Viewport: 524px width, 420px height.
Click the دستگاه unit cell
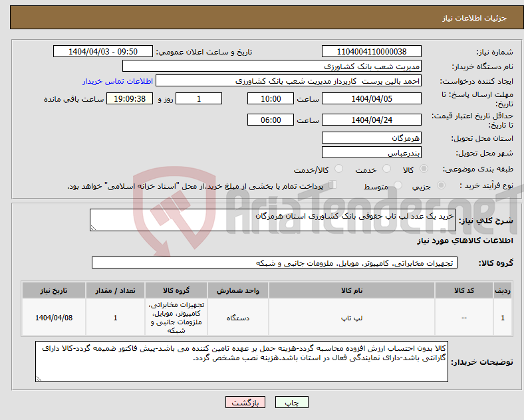tap(238, 318)
